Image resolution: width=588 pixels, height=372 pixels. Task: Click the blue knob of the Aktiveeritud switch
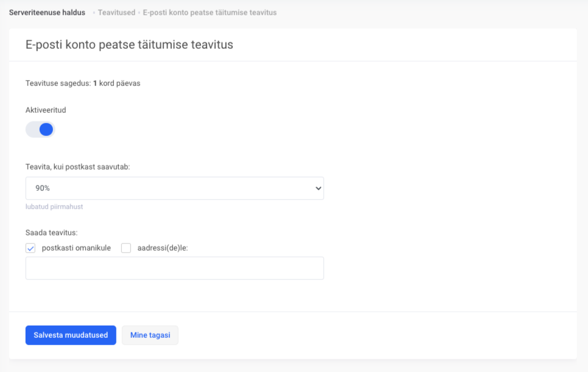[x=47, y=129]
